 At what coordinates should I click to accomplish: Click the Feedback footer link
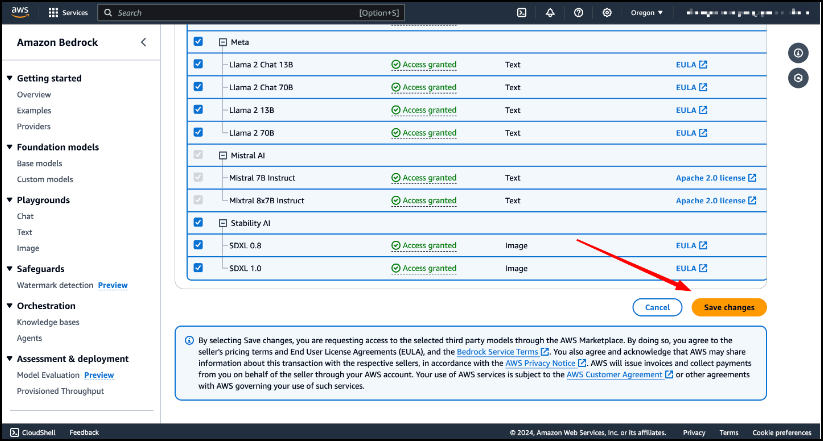pyautogui.click(x=84, y=433)
